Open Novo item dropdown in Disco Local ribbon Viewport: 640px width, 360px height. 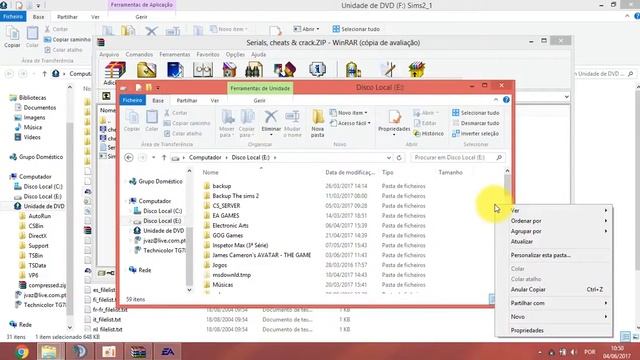349,113
